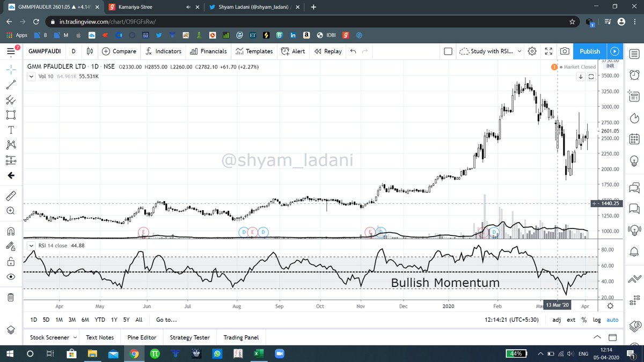
Task: Expand bottom panel with up chevron
Action: pyautogui.click(x=597, y=337)
